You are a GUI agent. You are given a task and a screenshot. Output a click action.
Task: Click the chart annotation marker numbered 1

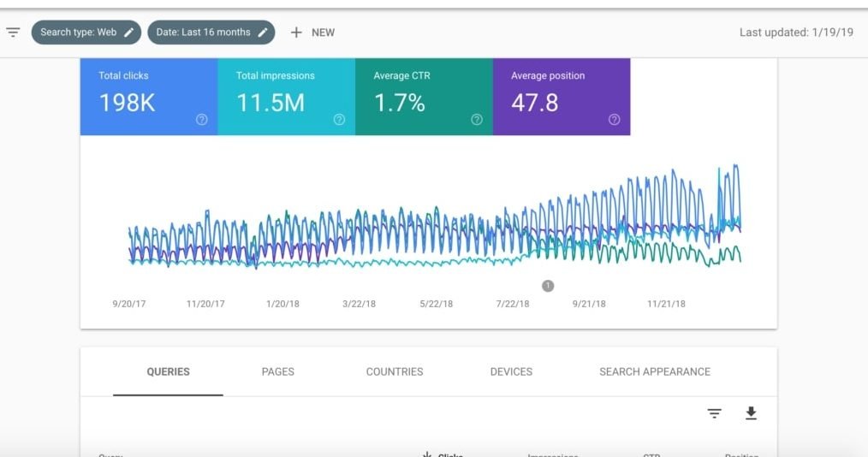[x=548, y=286]
